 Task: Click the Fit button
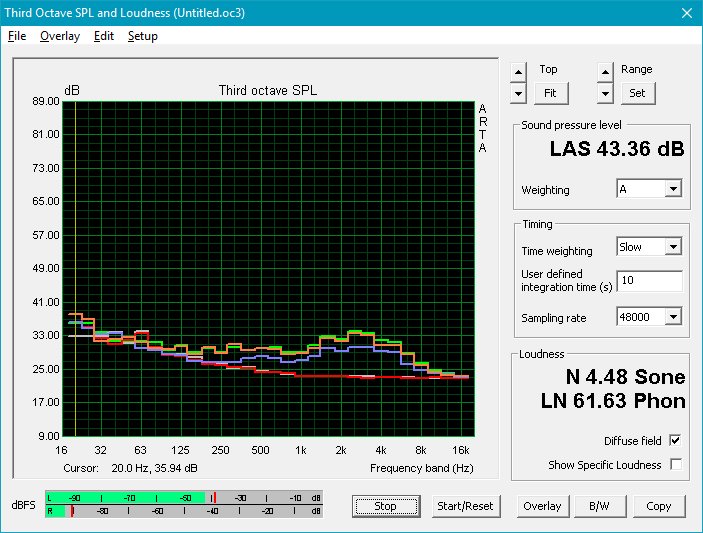click(551, 93)
